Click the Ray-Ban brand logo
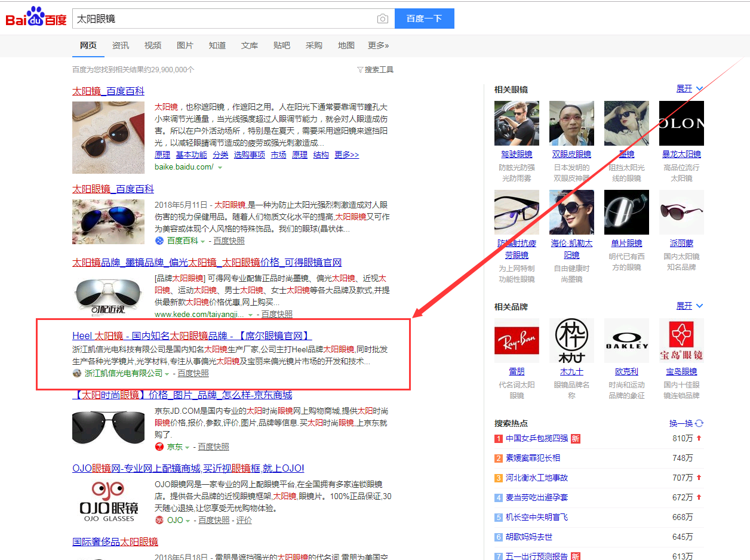750x560 pixels. (517, 340)
